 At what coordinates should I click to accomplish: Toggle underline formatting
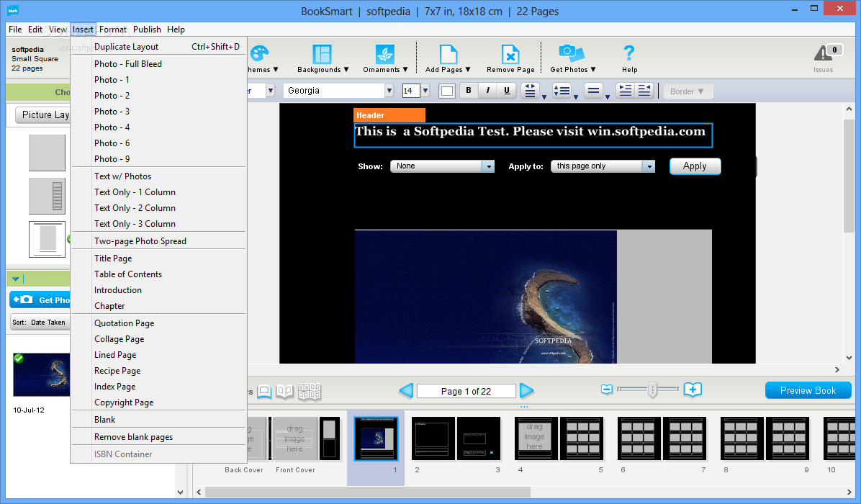click(507, 91)
